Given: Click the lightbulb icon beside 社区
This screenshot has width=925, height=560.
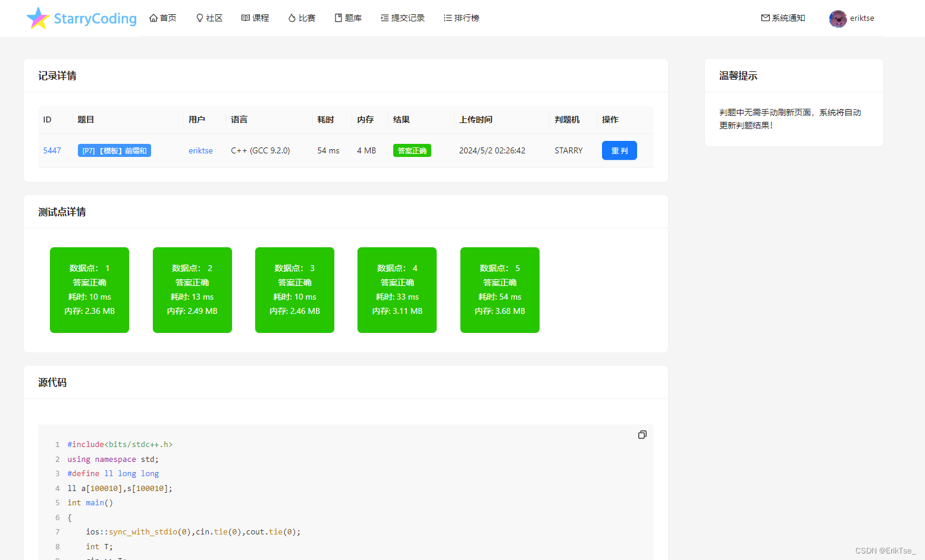Looking at the screenshot, I should (x=200, y=18).
